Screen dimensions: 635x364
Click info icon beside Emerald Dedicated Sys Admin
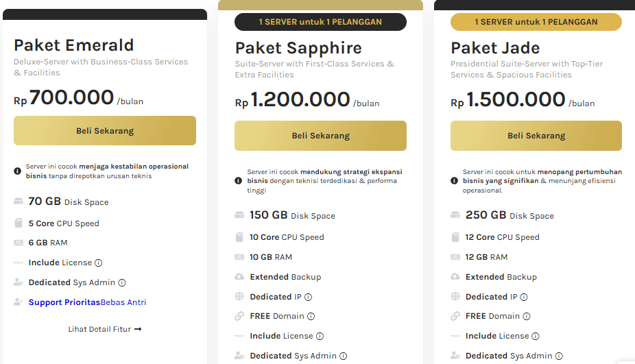pyautogui.click(x=122, y=282)
